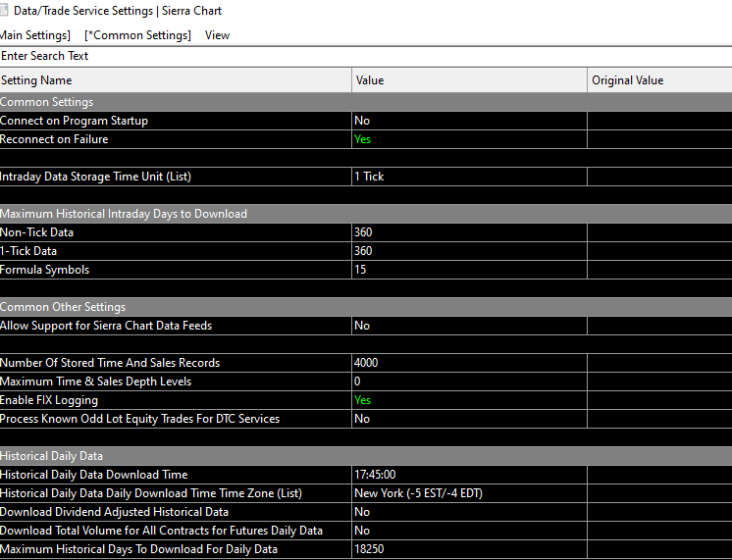Image resolution: width=732 pixels, height=560 pixels.
Task: Click the Setting Name column header
Action: 176,80
